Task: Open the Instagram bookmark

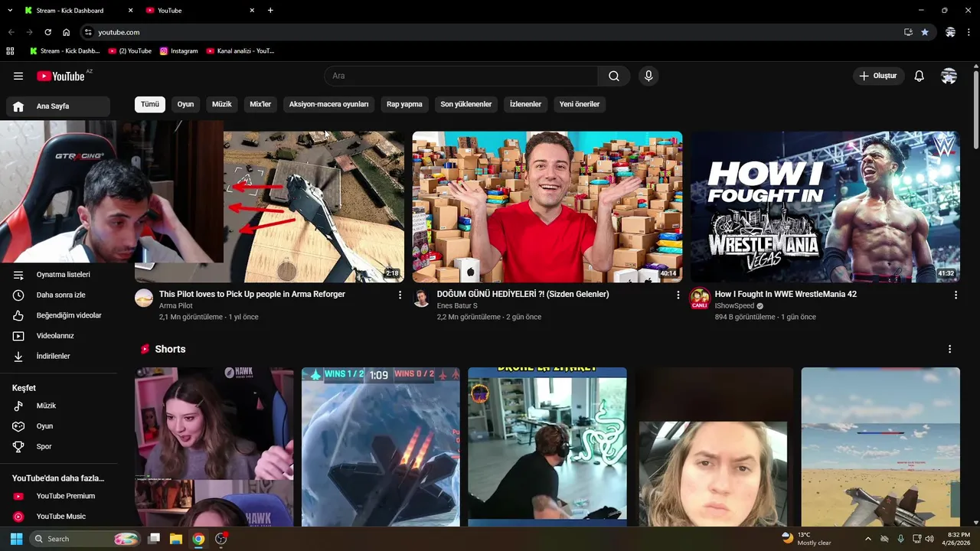Action: click(x=178, y=51)
